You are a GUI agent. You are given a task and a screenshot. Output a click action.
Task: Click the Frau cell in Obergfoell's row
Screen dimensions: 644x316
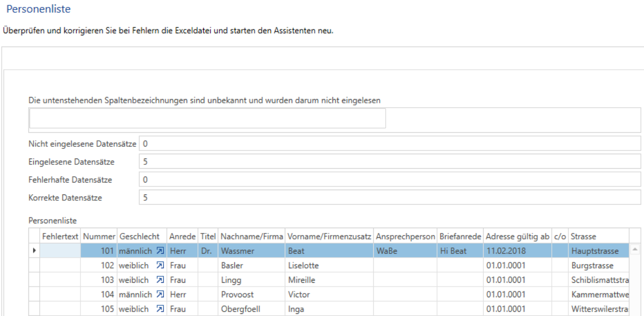tap(183, 309)
